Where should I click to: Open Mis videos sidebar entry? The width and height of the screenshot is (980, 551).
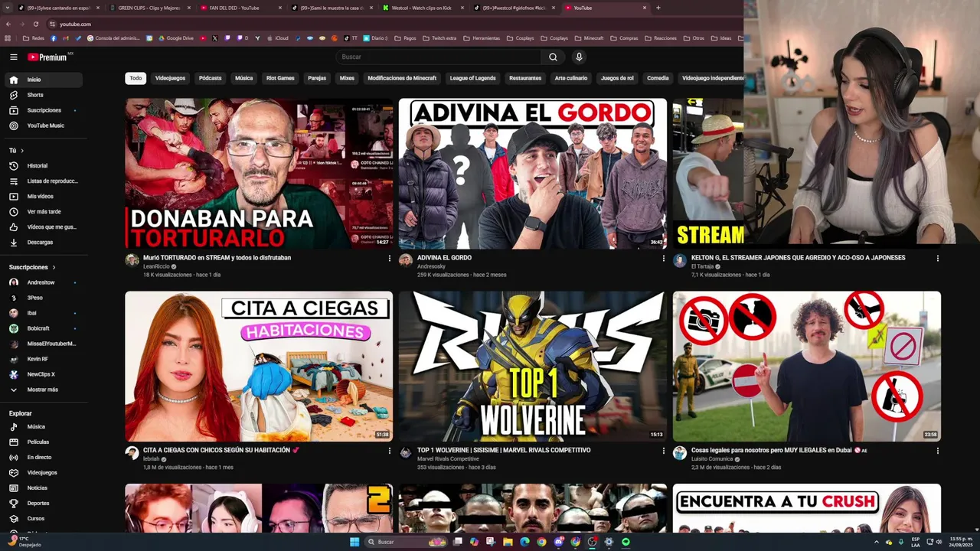[x=44, y=196]
